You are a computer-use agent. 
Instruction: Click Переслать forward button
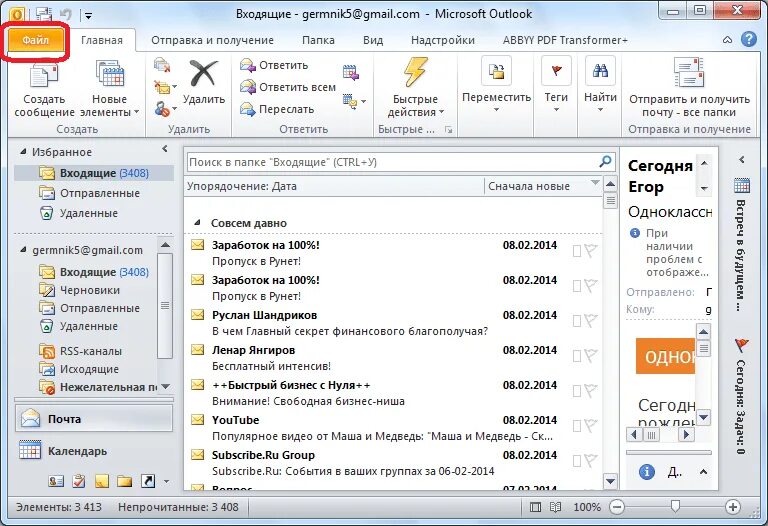(277, 109)
